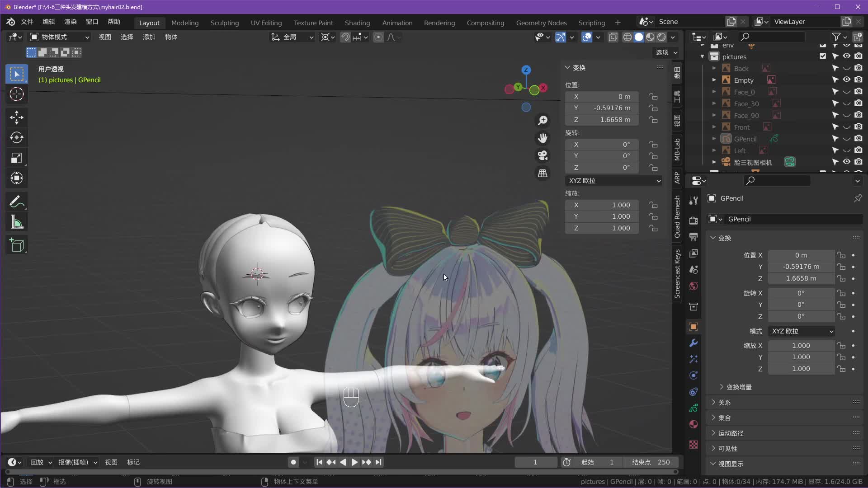Toggle camera view icon in viewport
Viewport: 868px width, 488px height.
tap(542, 155)
